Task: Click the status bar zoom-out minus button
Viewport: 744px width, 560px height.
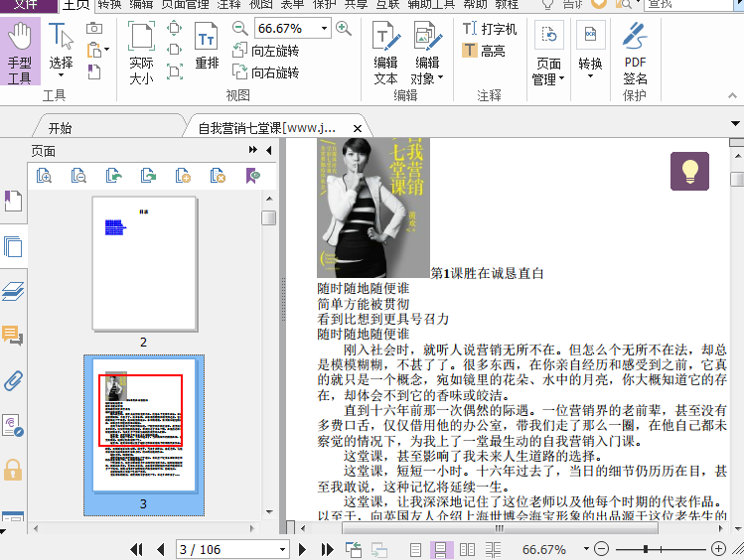Action: tap(601, 549)
